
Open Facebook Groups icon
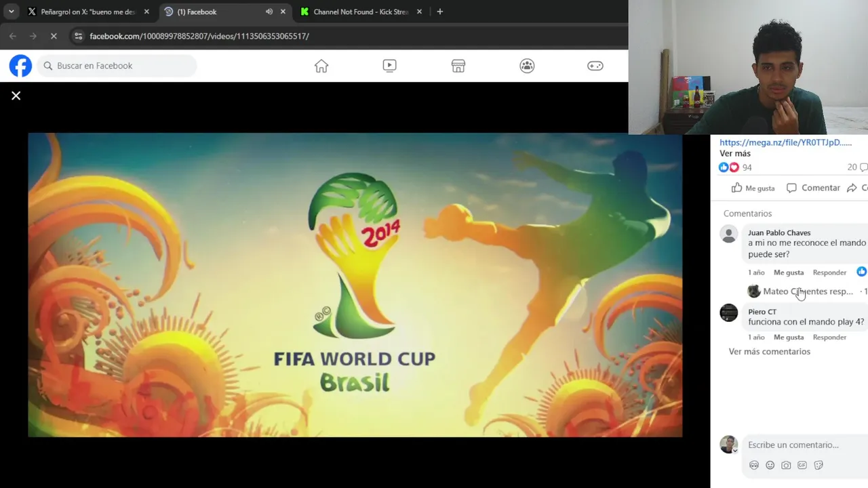pos(527,66)
